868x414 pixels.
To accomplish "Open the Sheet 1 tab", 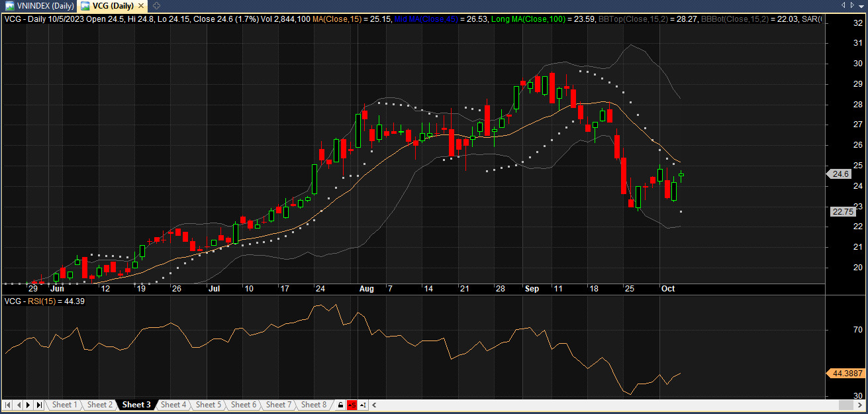I will click(64, 405).
